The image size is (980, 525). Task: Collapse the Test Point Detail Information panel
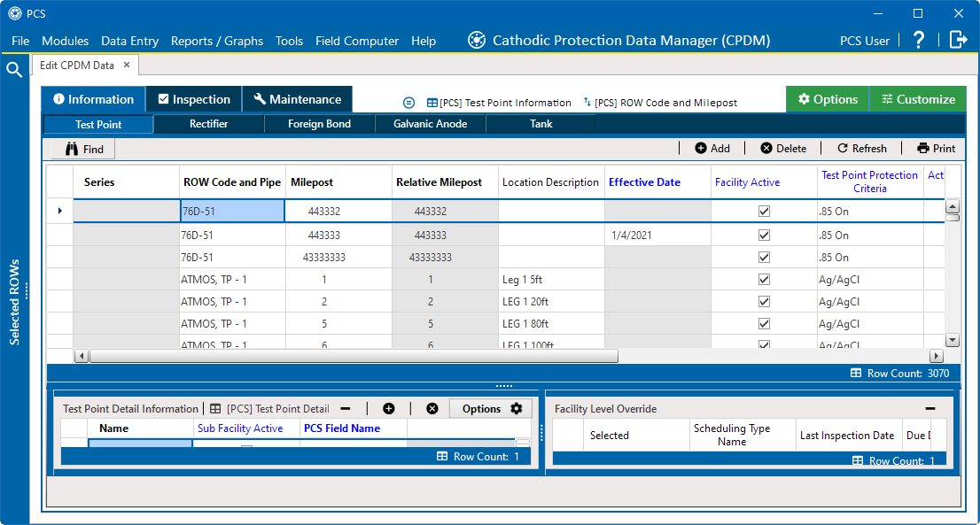coord(345,408)
